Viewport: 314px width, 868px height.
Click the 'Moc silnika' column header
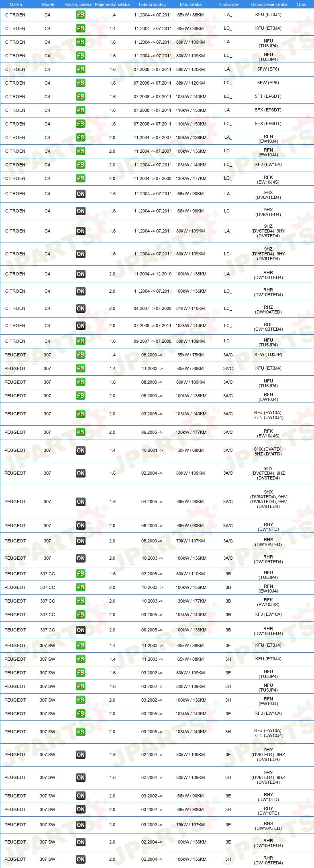[191, 4]
